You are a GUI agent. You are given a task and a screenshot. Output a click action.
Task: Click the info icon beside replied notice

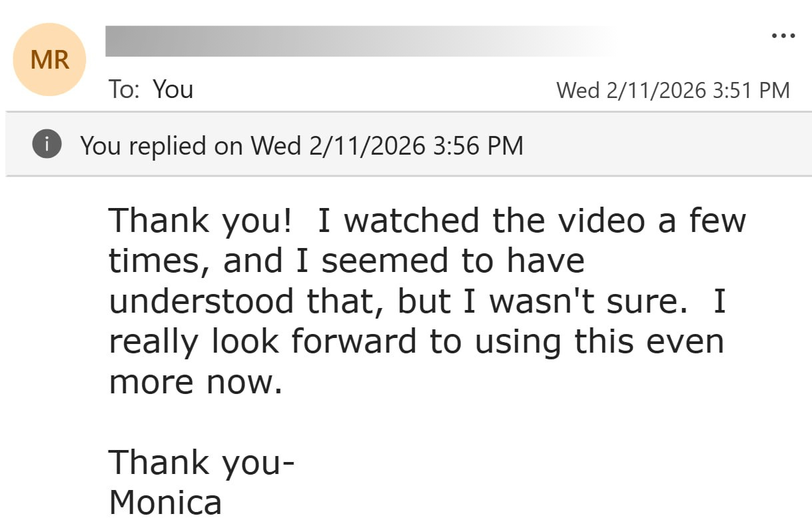click(47, 144)
